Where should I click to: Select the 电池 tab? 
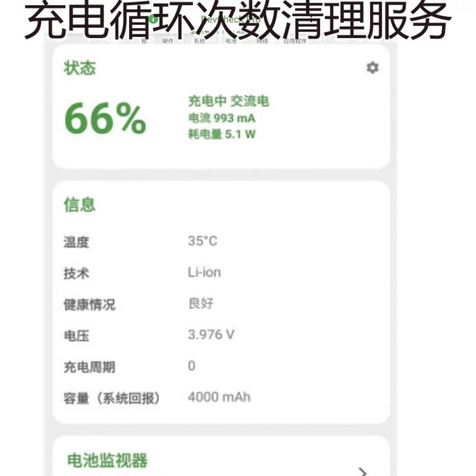coord(230,41)
